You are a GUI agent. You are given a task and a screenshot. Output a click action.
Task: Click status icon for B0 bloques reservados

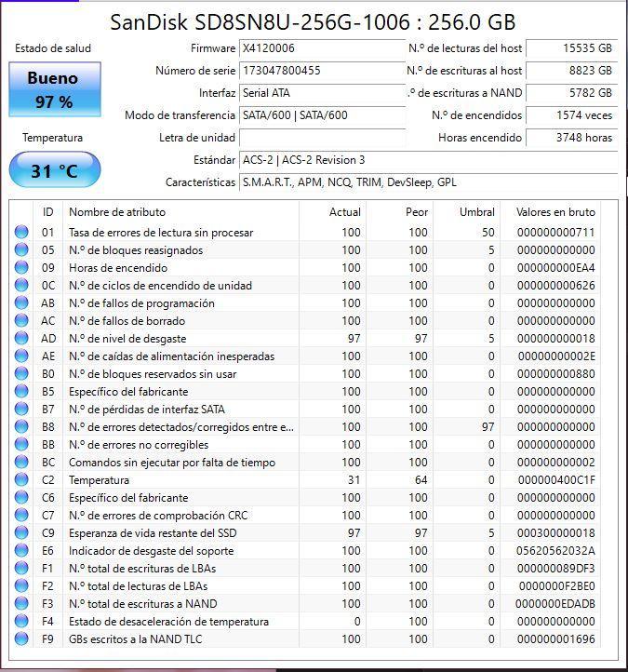point(21,373)
